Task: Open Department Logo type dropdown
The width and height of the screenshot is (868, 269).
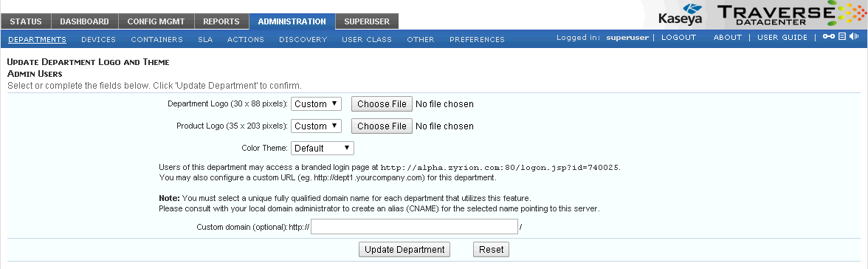Action: 316,103
